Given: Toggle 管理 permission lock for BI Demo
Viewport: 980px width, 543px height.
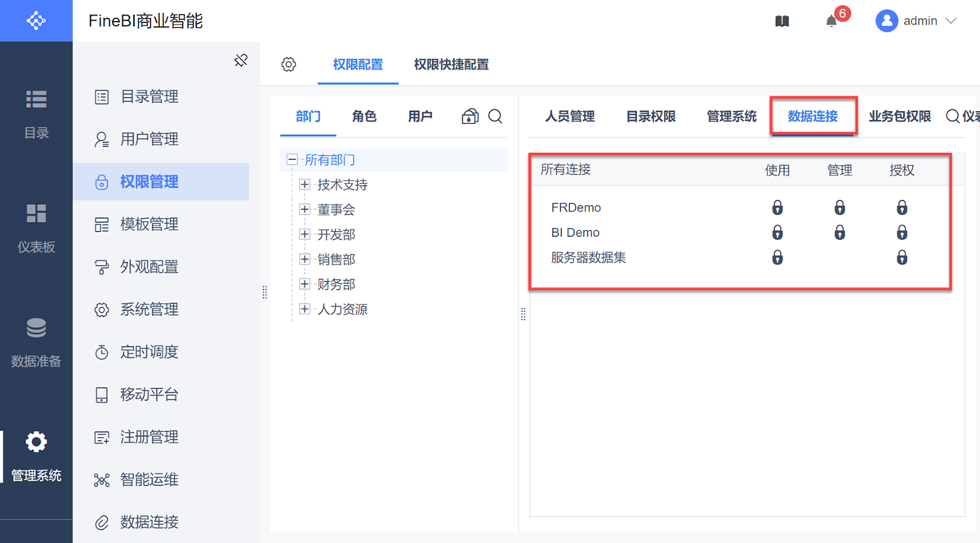Looking at the screenshot, I should 840,233.
